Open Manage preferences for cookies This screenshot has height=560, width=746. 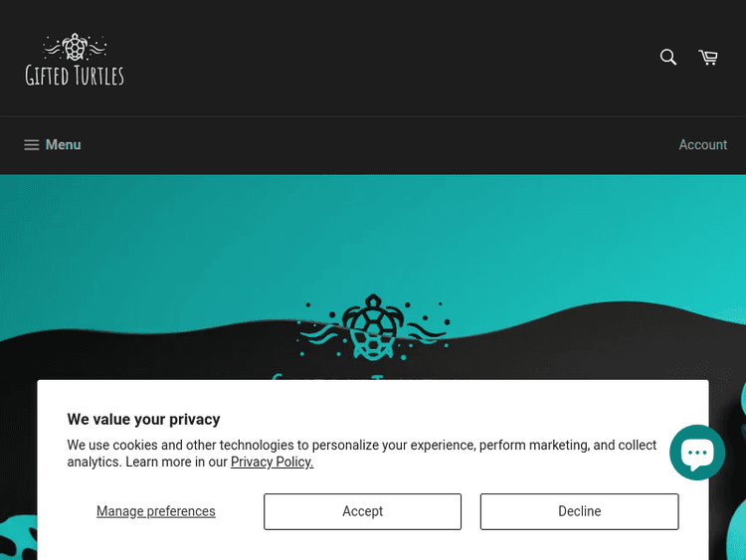coord(155,511)
